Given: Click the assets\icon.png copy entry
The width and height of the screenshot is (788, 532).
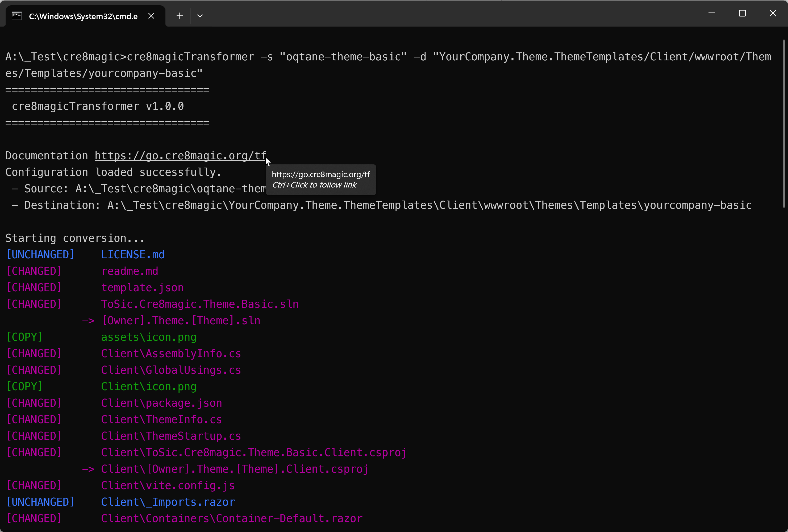Looking at the screenshot, I should pos(148,337).
